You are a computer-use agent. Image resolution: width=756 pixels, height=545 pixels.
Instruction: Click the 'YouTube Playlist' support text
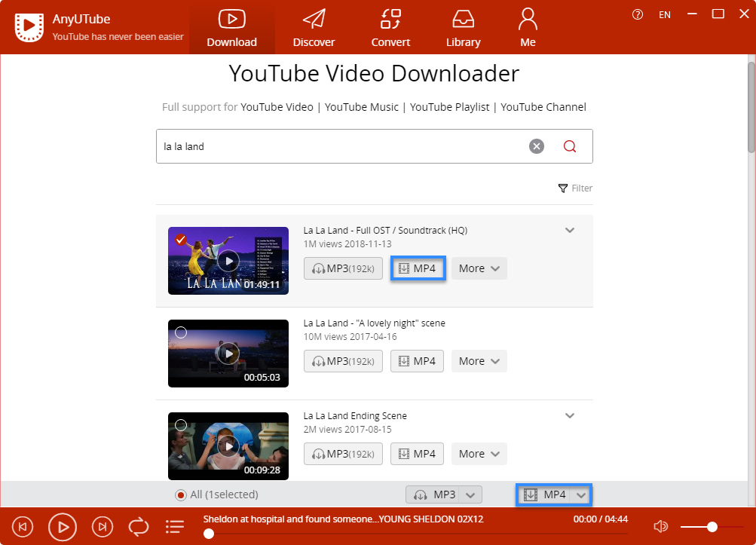click(449, 107)
